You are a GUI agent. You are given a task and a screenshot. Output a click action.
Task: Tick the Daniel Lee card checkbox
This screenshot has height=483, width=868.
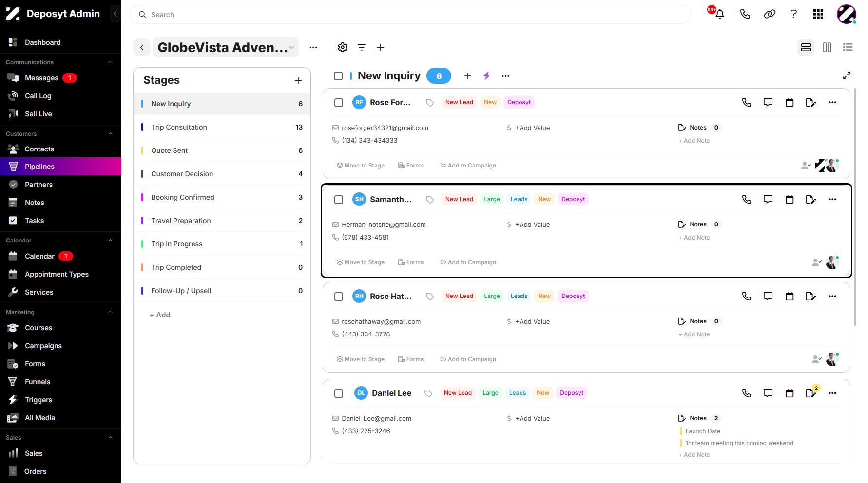click(x=339, y=393)
